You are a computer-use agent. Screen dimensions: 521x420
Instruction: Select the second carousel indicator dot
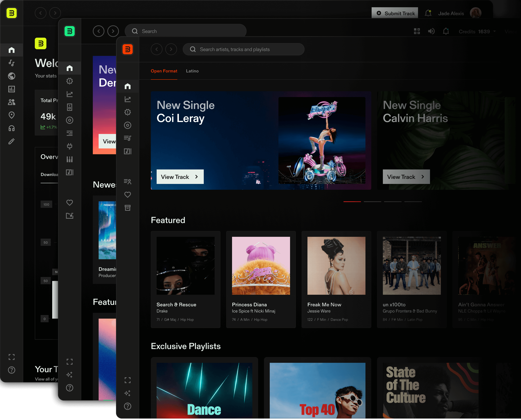pyautogui.click(x=373, y=201)
